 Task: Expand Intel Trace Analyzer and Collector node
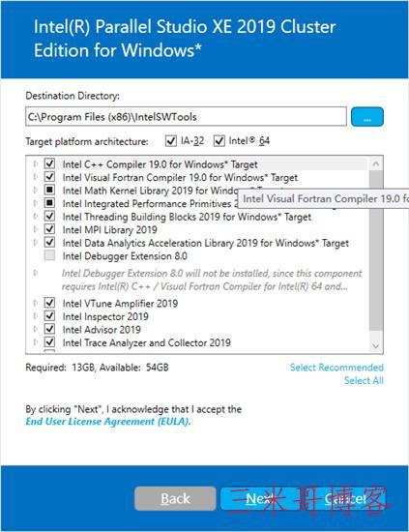click(35, 342)
